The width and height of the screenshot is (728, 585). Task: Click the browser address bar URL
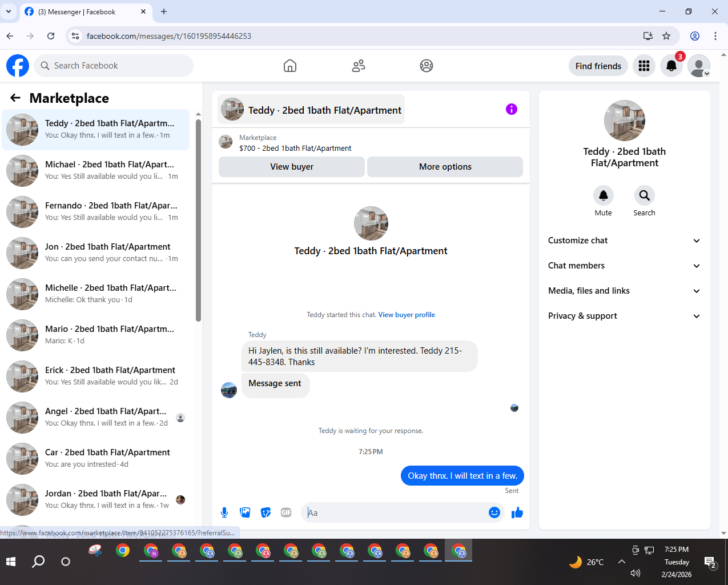click(x=169, y=36)
